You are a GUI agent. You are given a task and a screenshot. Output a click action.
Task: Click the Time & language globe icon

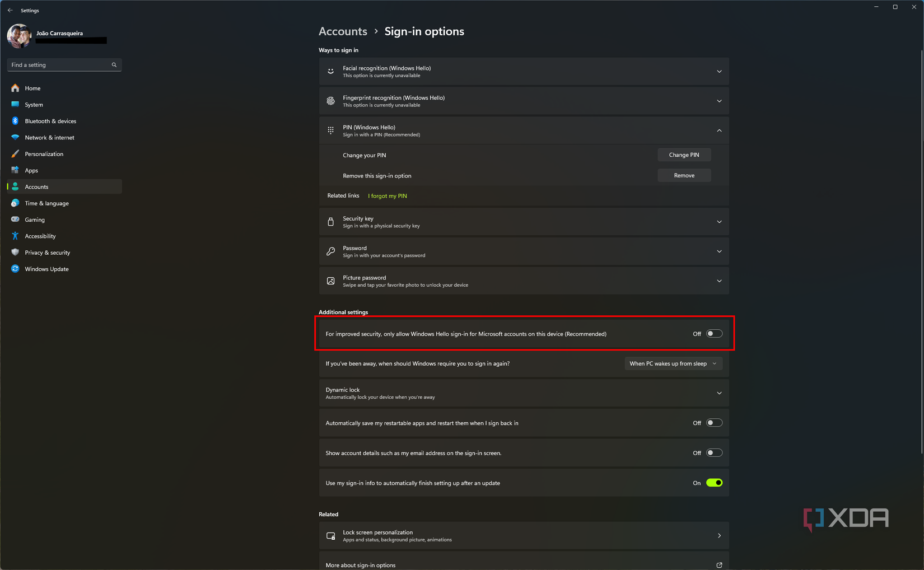pyautogui.click(x=15, y=203)
